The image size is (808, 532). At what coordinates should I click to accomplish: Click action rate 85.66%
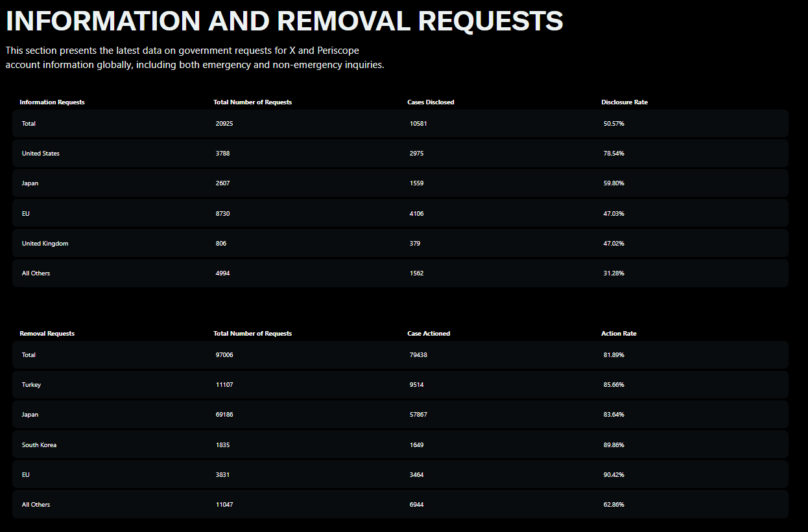click(x=613, y=385)
